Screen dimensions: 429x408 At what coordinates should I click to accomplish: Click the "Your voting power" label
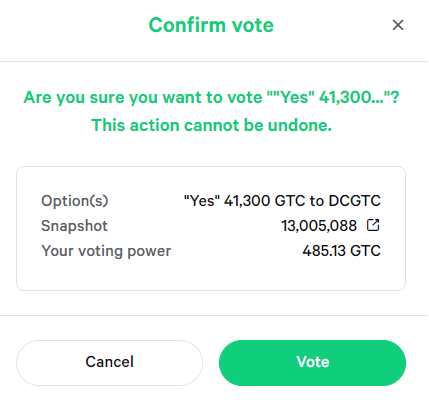[x=106, y=251]
